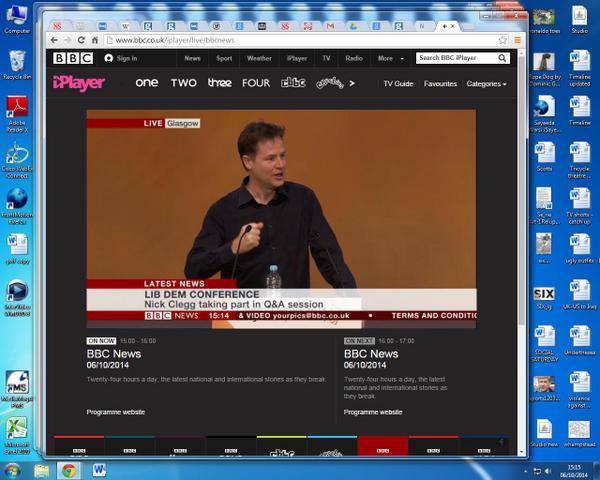Open File Explorer on taskbar
The image size is (600, 480).
coord(41,470)
